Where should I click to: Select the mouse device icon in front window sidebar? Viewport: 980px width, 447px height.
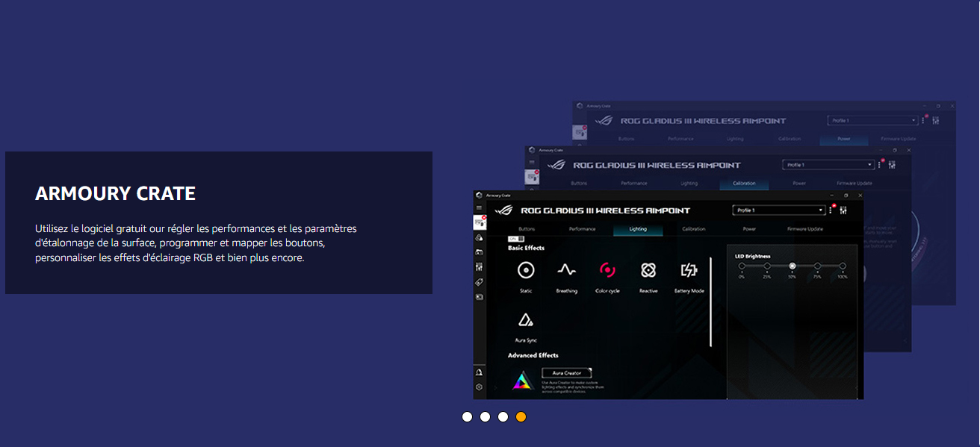480,222
